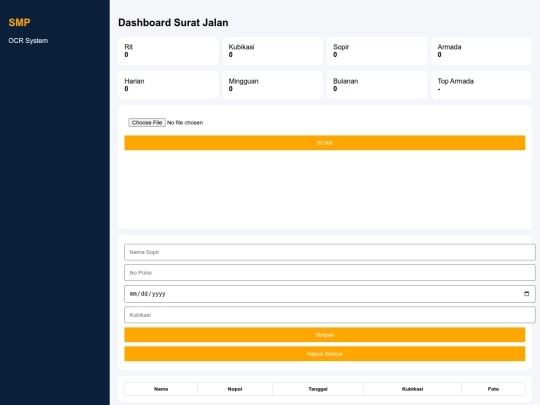This screenshot has height=405, width=540.
Task: Click the Choose File button
Action: 147,123
